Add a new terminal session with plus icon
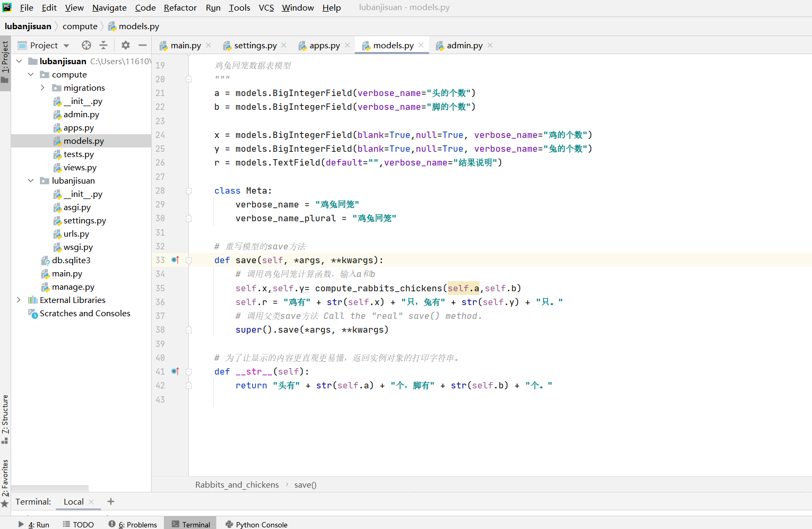The height and width of the screenshot is (529, 812). (x=111, y=501)
